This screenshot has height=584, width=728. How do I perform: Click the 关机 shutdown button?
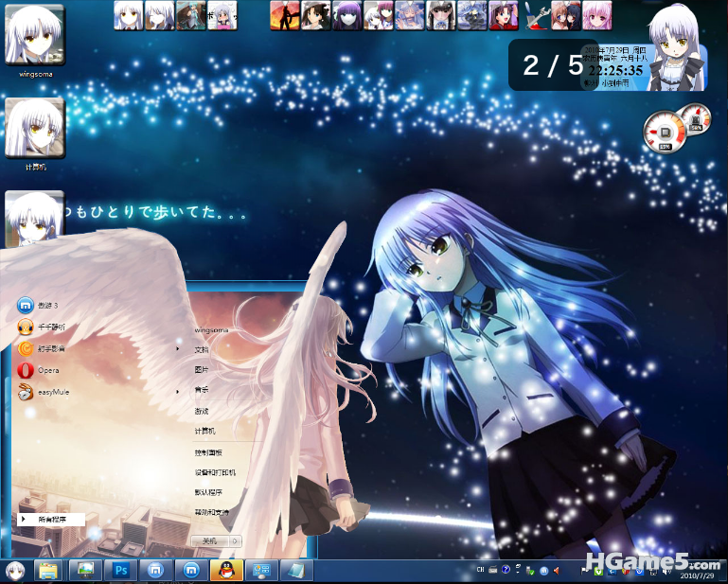[x=210, y=541]
